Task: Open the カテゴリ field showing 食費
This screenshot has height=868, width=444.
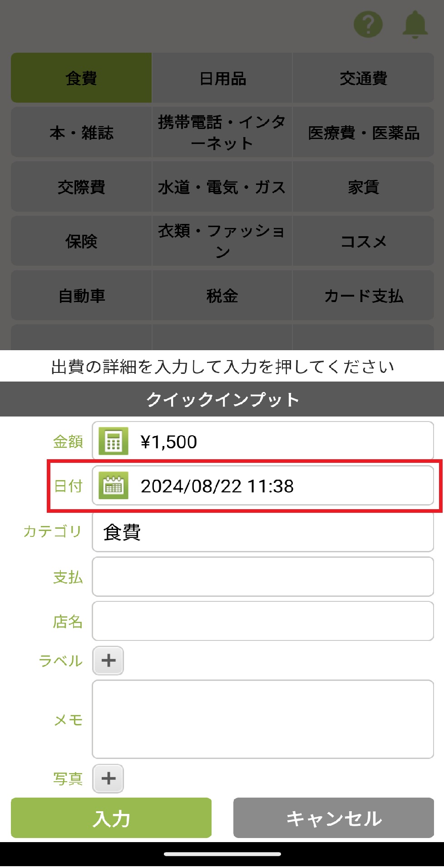Action: 262,532
